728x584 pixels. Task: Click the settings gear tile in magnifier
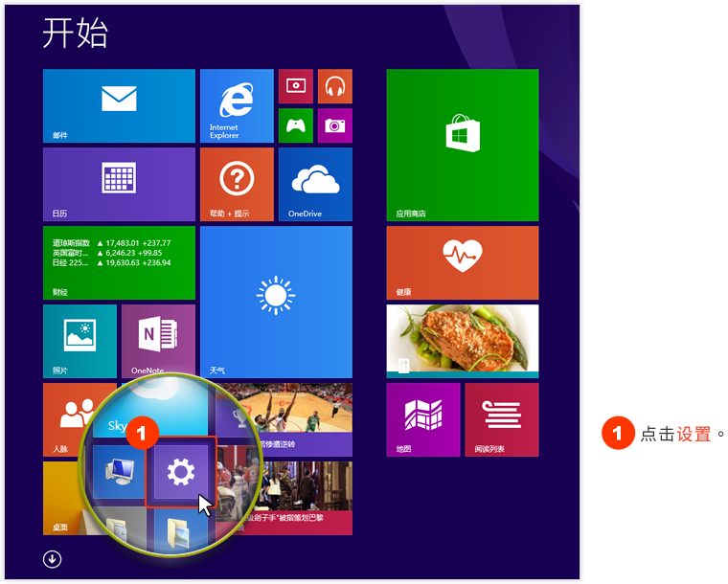(180, 472)
